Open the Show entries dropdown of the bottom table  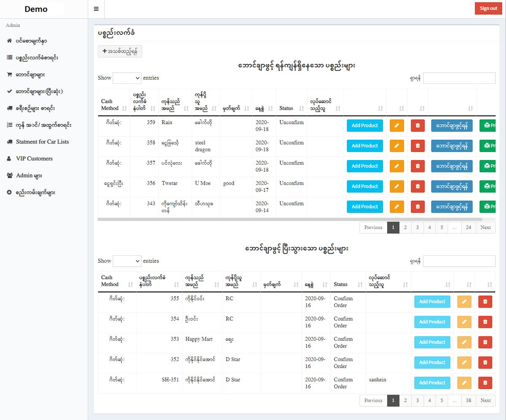(127, 261)
